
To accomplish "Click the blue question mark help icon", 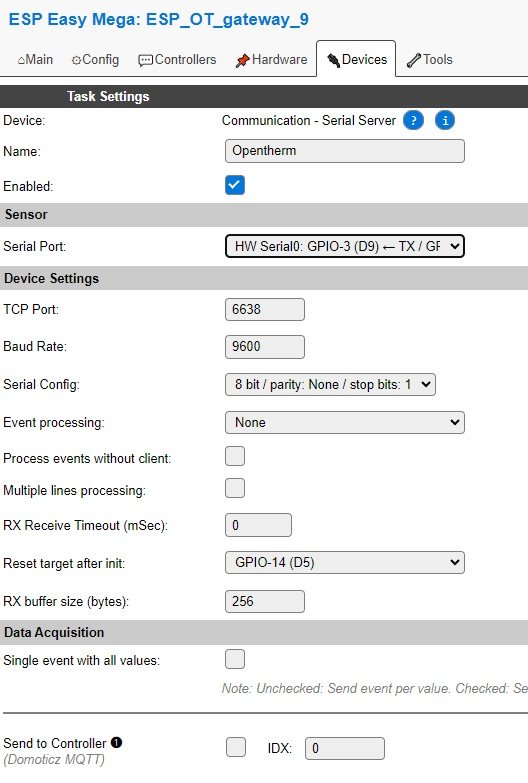I will [x=413, y=120].
